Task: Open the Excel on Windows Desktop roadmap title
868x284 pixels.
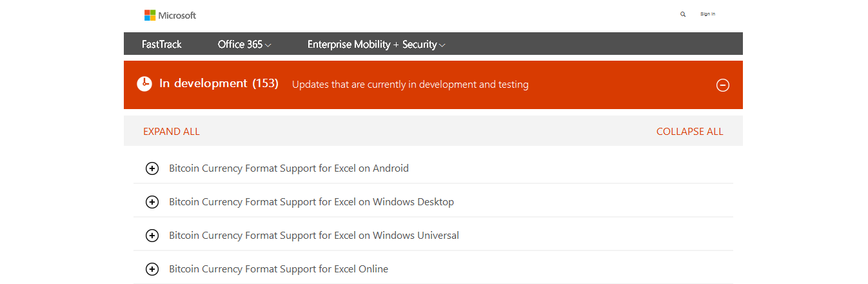Action: [x=311, y=202]
